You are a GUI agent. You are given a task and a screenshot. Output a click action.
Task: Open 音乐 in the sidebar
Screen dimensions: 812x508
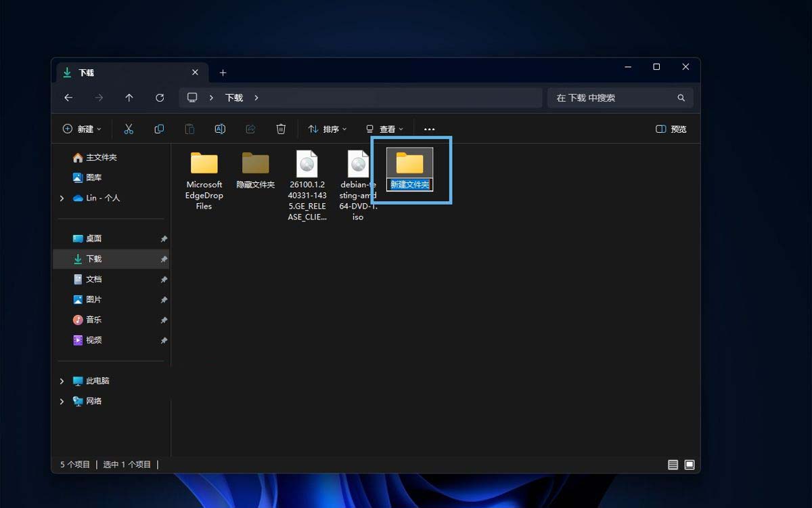coord(87,320)
